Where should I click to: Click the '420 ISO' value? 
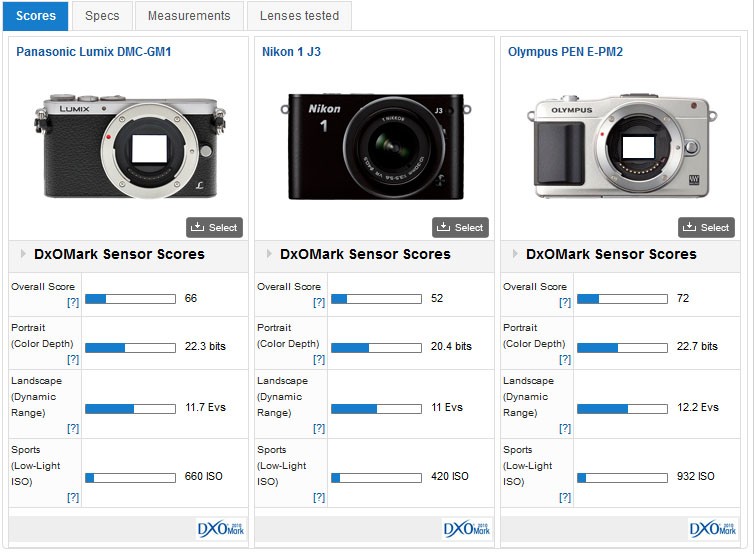point(450,477)
